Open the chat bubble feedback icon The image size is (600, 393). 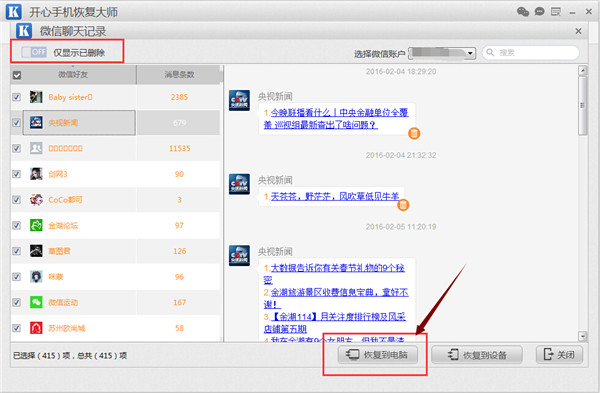tap(540, 11)
